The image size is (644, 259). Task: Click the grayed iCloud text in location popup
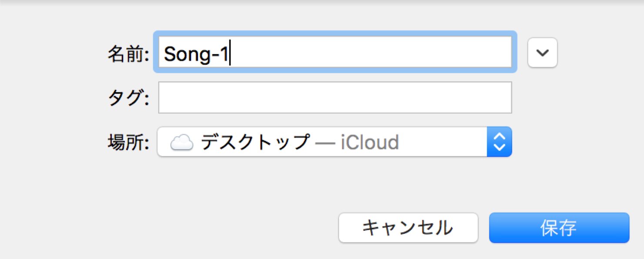coord(369,142)
